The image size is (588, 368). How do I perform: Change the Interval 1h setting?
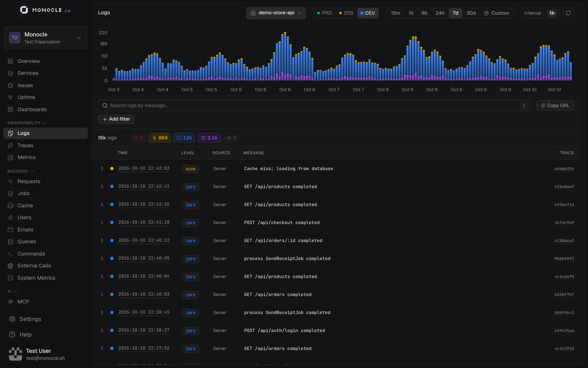552,13
